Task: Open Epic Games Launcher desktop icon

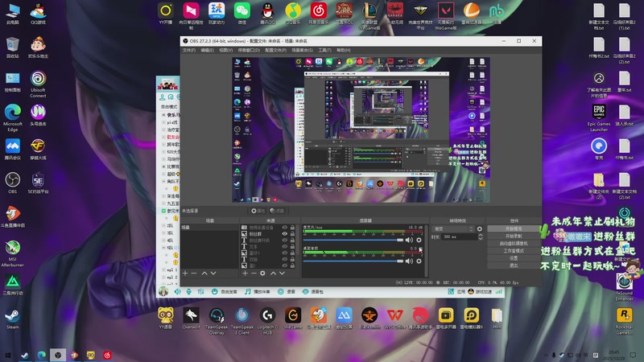Action: [x=599, y=117]
